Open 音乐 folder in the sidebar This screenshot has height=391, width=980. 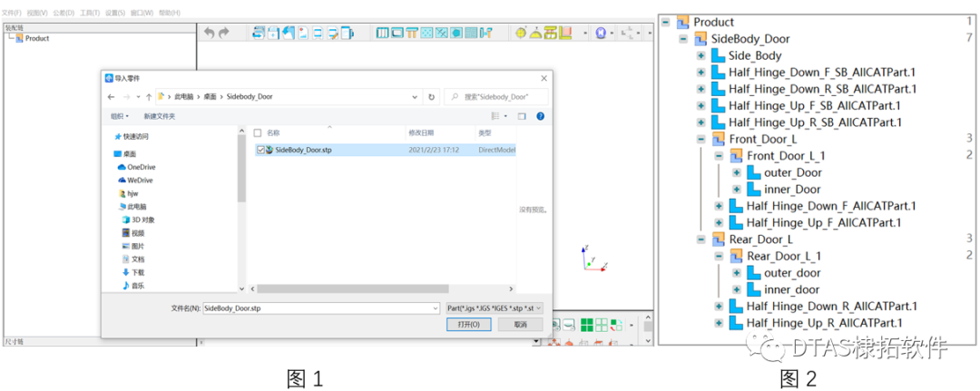(x=133, y=286)
